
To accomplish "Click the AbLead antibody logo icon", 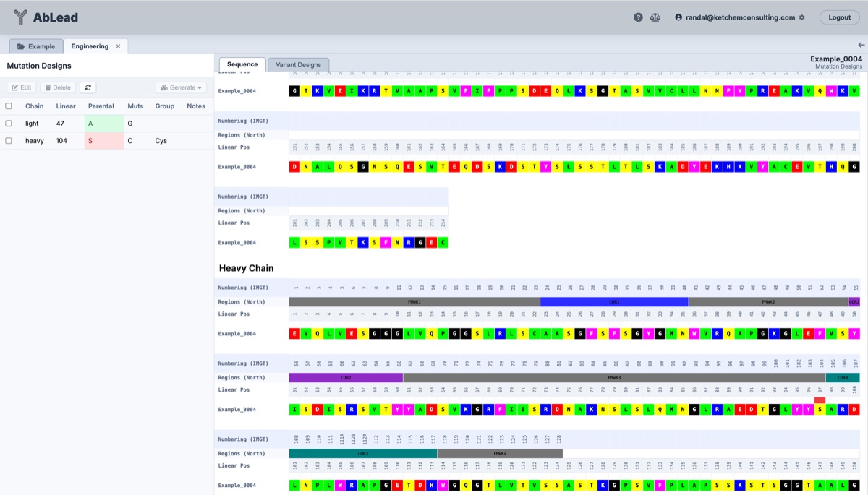I will point(20,17).
